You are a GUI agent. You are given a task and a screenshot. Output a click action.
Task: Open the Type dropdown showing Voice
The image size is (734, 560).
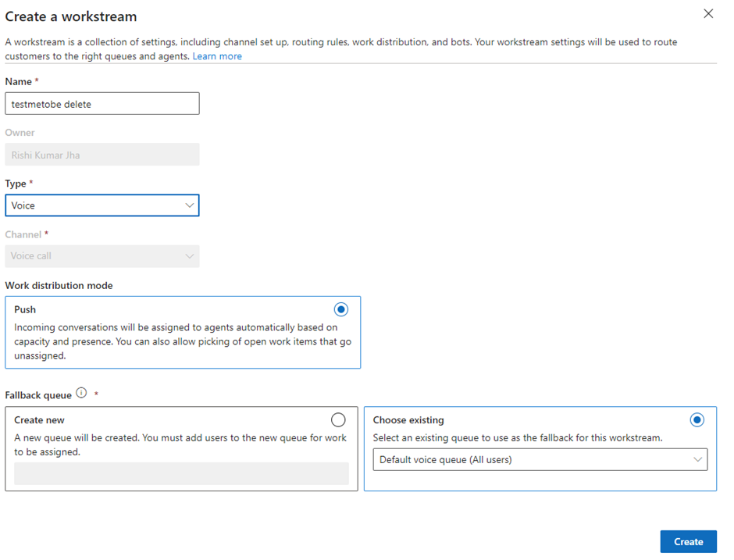102,205
